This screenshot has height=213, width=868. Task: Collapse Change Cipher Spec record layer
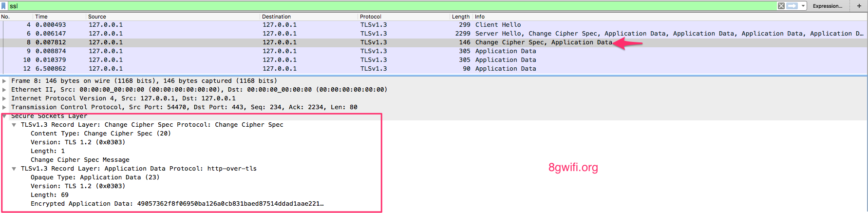[14, 125]
